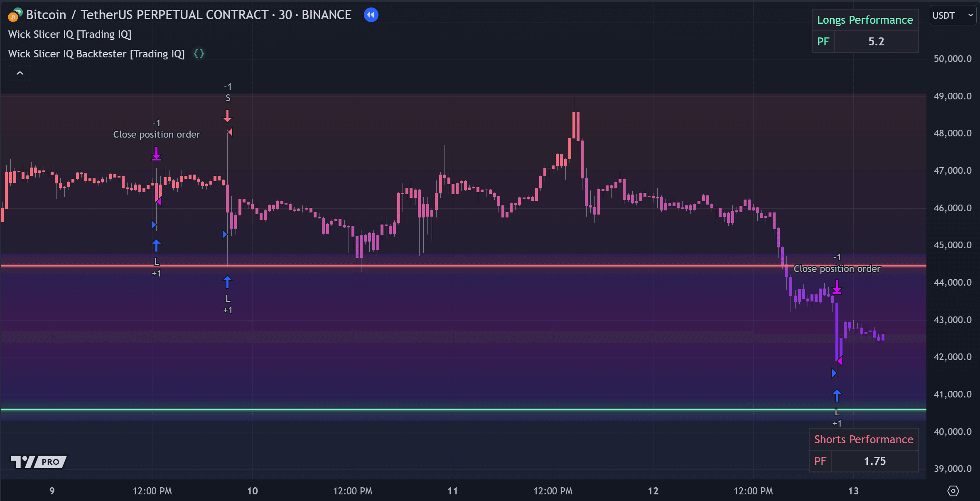
Task: Open the Wick Slicer Backtester source code braces
Action: [199, 54]
